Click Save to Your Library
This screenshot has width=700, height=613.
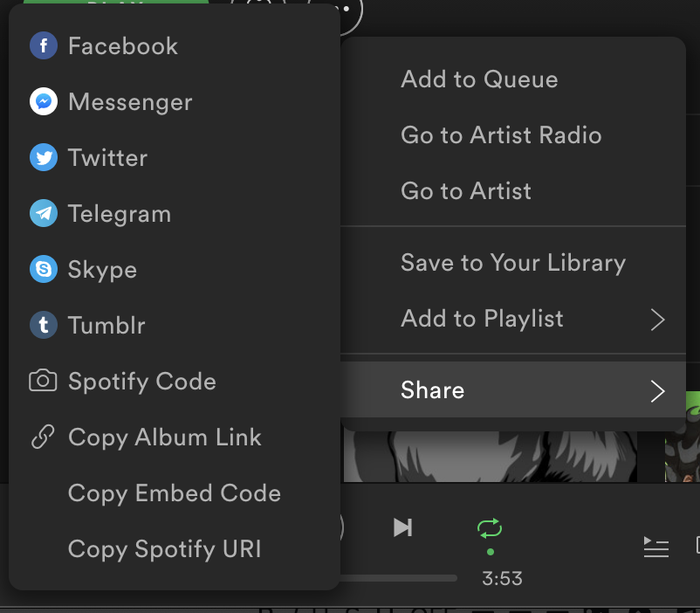(x=512, y=263)
